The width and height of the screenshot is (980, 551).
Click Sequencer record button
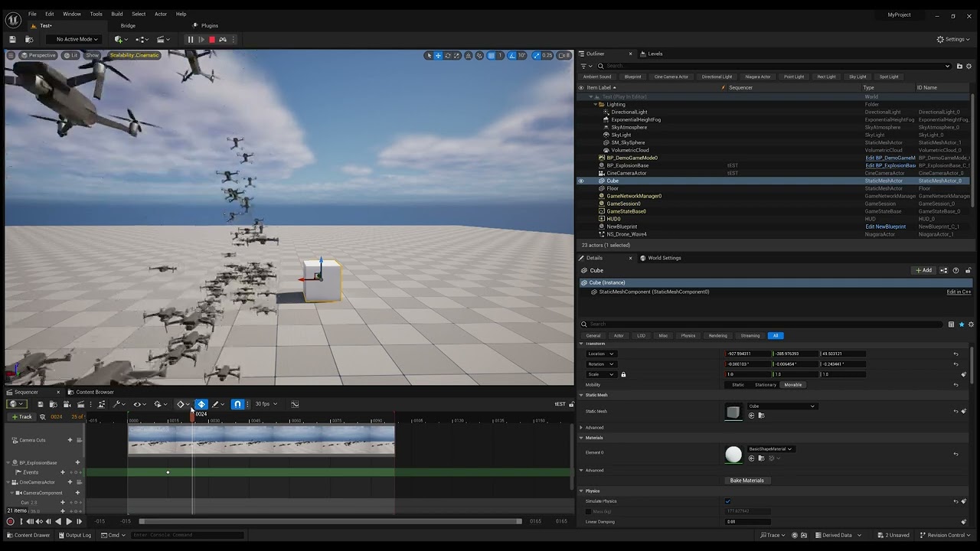(x=11, y=521)
